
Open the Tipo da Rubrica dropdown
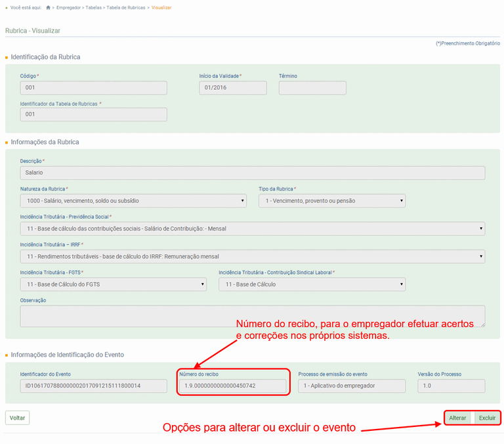coord(331,201)
